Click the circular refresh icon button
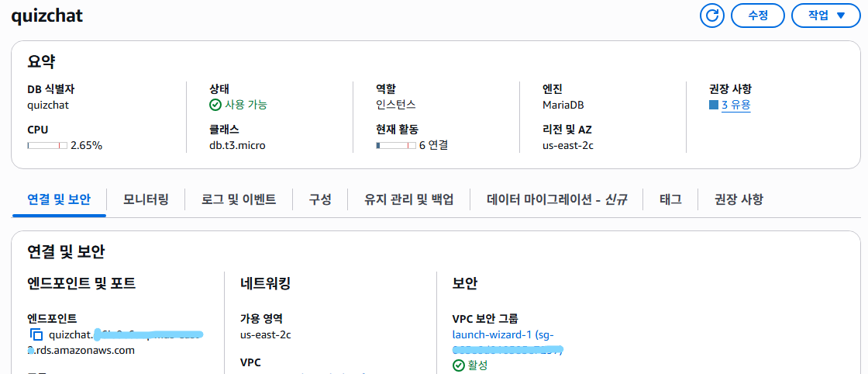 click(x=712, y=16)
